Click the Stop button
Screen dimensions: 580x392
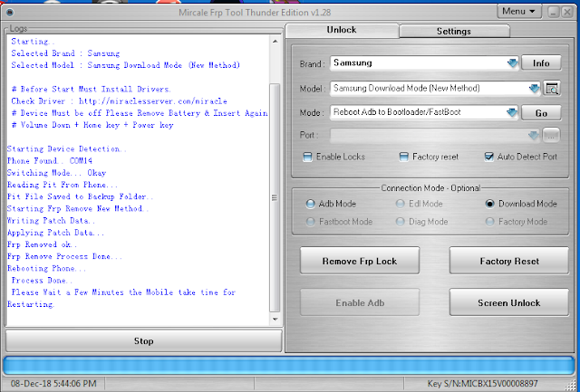(x=143, y=341)
